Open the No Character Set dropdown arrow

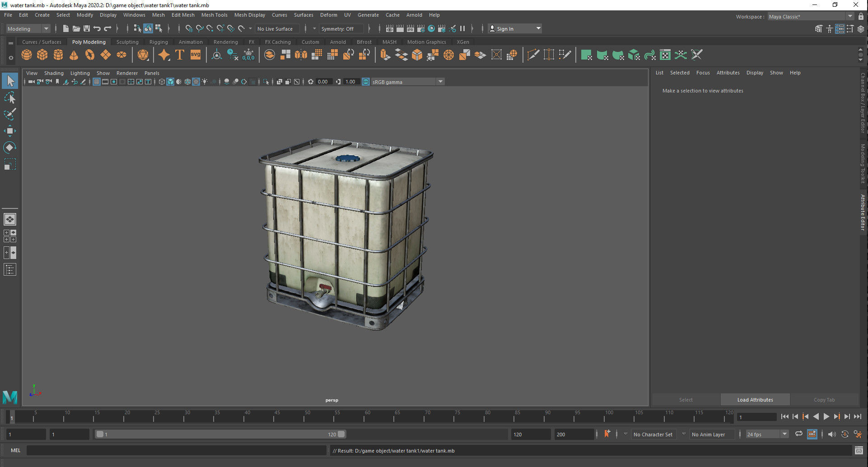coord(625,434)
